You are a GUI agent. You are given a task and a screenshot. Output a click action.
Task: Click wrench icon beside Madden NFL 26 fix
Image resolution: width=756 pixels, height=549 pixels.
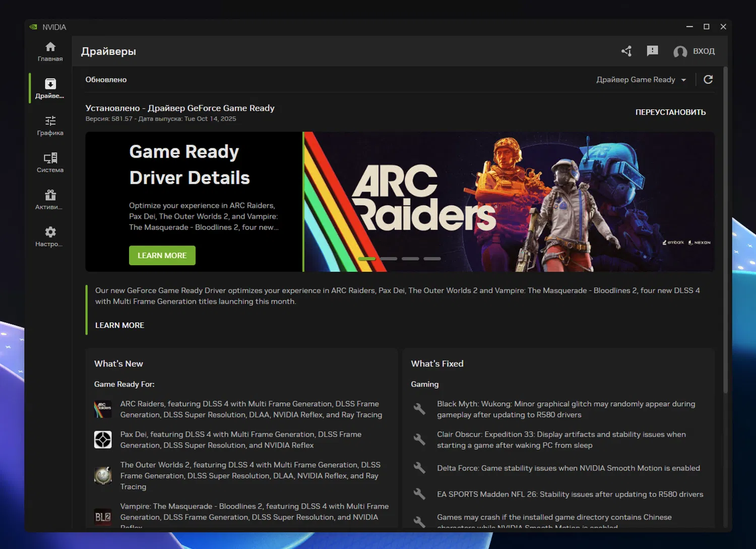pos(419,494)
